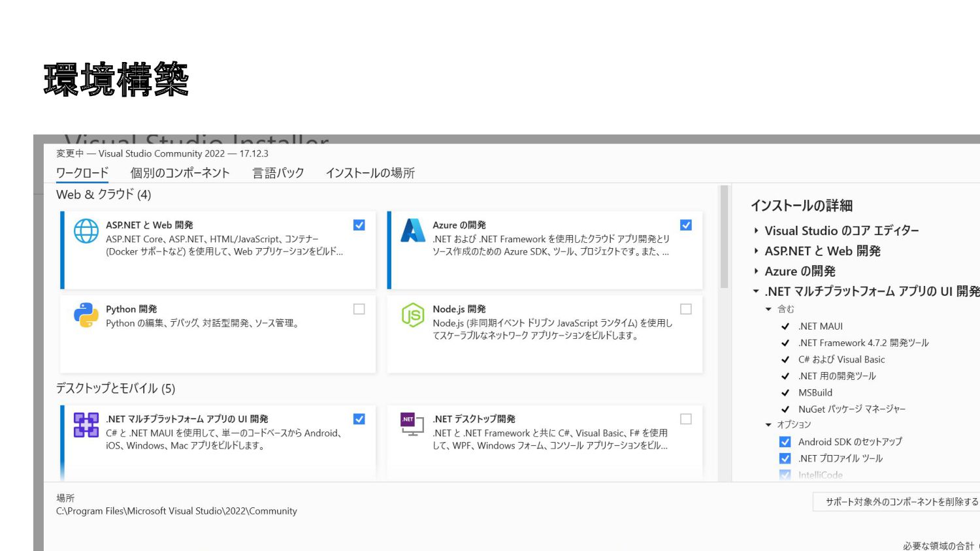Collapse the オプション section arrow

click(768, 425)
